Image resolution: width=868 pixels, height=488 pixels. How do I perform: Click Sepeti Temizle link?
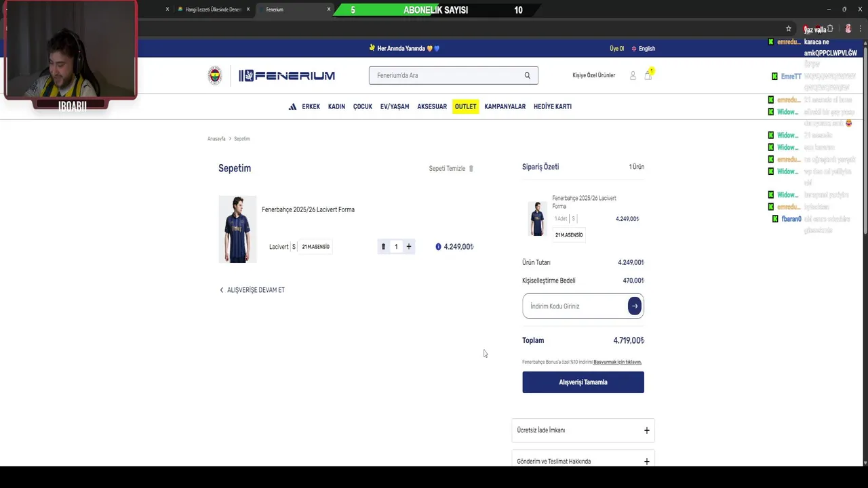tap(447, 169)
